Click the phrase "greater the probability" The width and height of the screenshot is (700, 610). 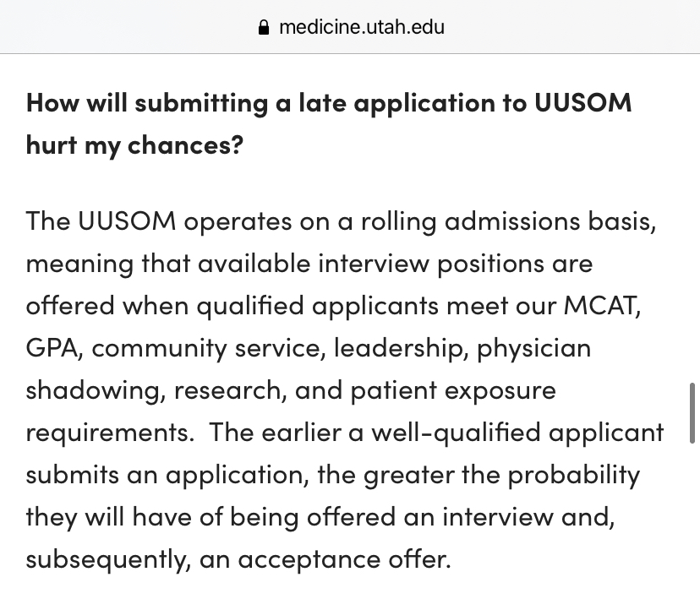pos(501,475)
